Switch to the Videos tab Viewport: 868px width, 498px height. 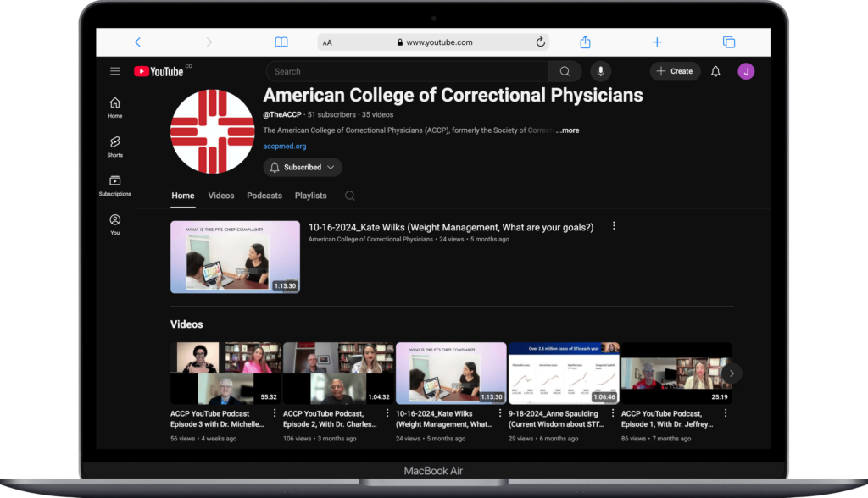pyautogui.click(x=221, y=196)
